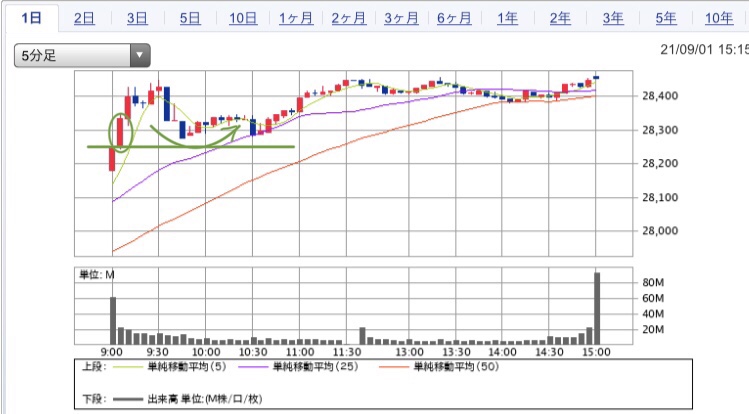Viewport: 749px width, 414px height.
Task: Switch to the 2年 period
Action: click(x=560, y=18)
